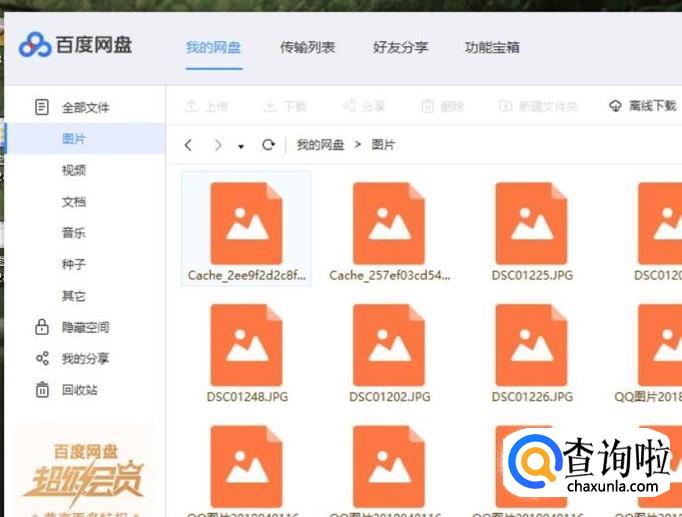Click the 新建文件夹 new folder button
Image resolution: width=682 pixels, height=517 pixels.
pyautogui.click(x=538, y=106)
